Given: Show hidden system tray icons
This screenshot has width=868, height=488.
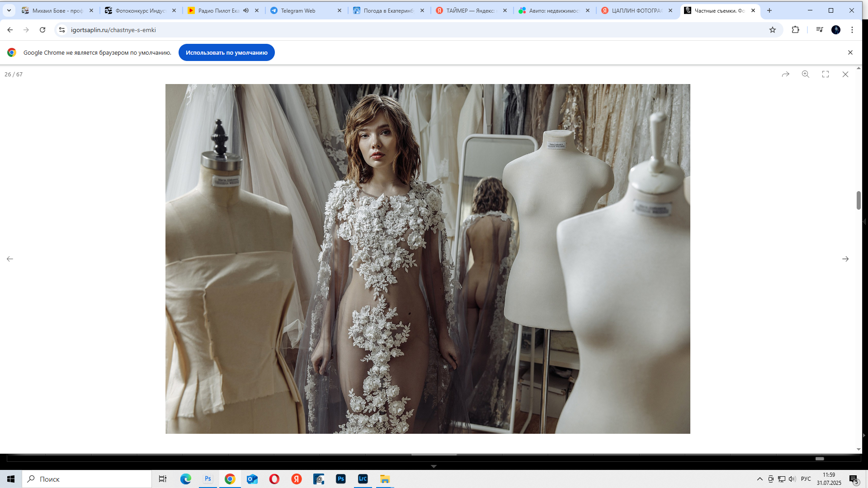Looking at the screenshot, I should click(x=759, y=479).
